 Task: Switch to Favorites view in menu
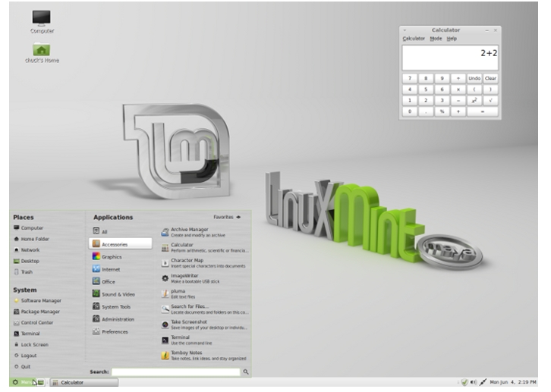coord(227,217)
